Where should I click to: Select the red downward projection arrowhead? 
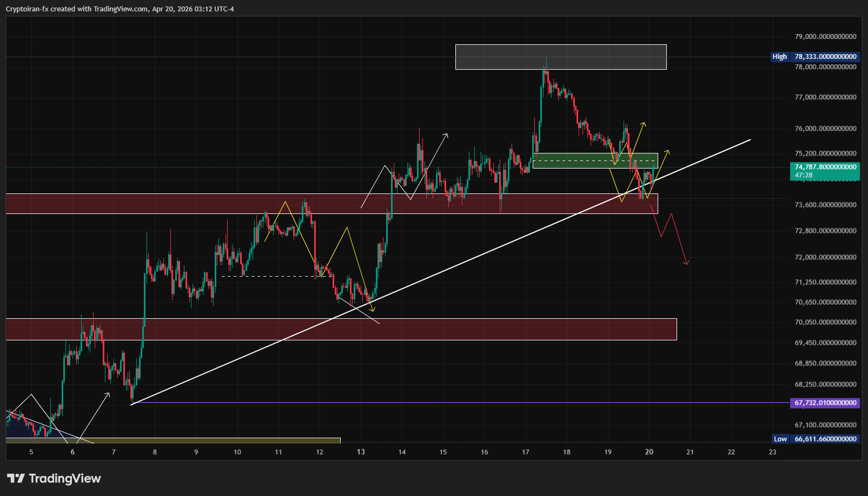tap(686, 263)
